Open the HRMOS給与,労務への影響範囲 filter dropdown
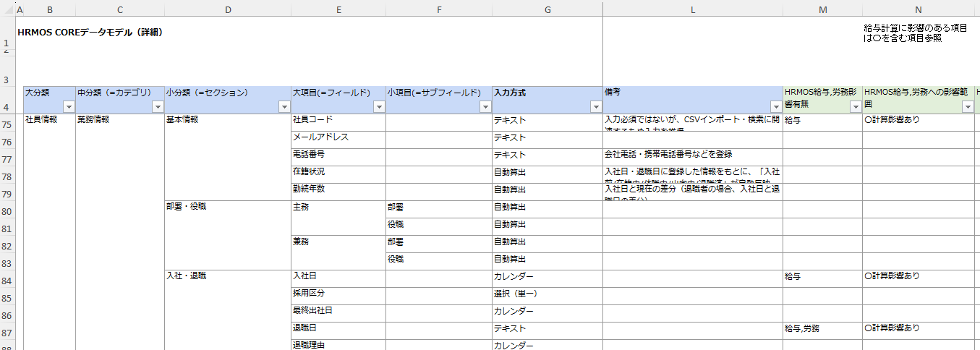Viewport: 980px width, 350px height. 968,107
